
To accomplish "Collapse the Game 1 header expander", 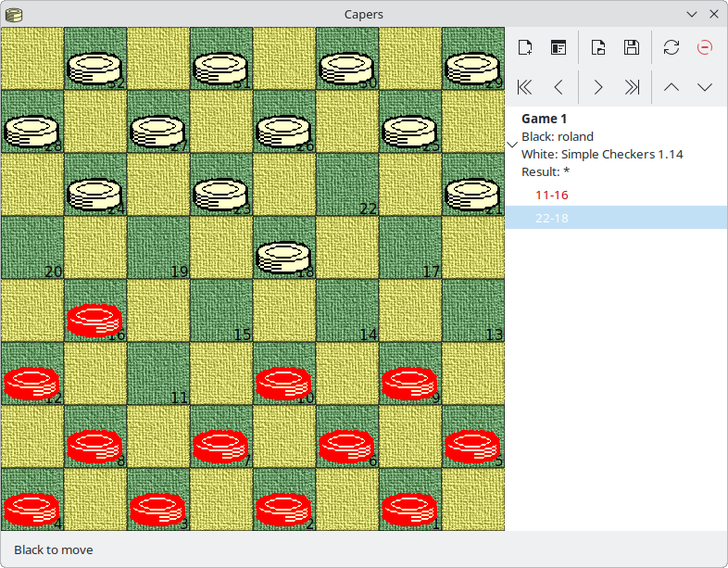I will [x=512, y=145].
